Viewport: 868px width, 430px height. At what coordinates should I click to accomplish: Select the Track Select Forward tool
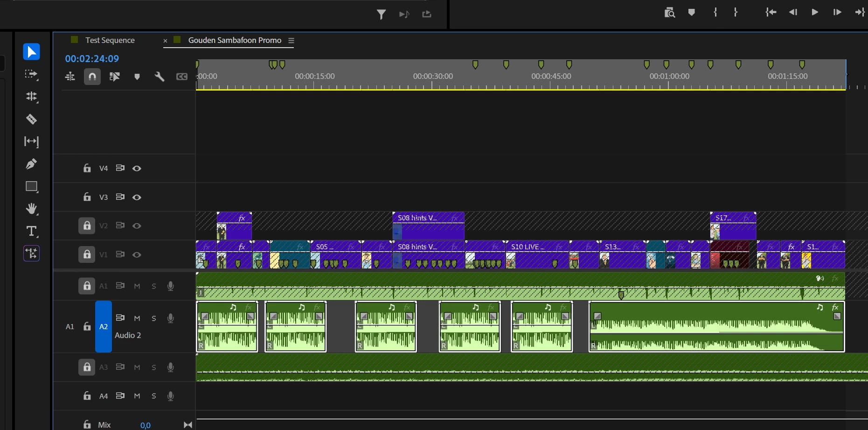coord(31,74)
